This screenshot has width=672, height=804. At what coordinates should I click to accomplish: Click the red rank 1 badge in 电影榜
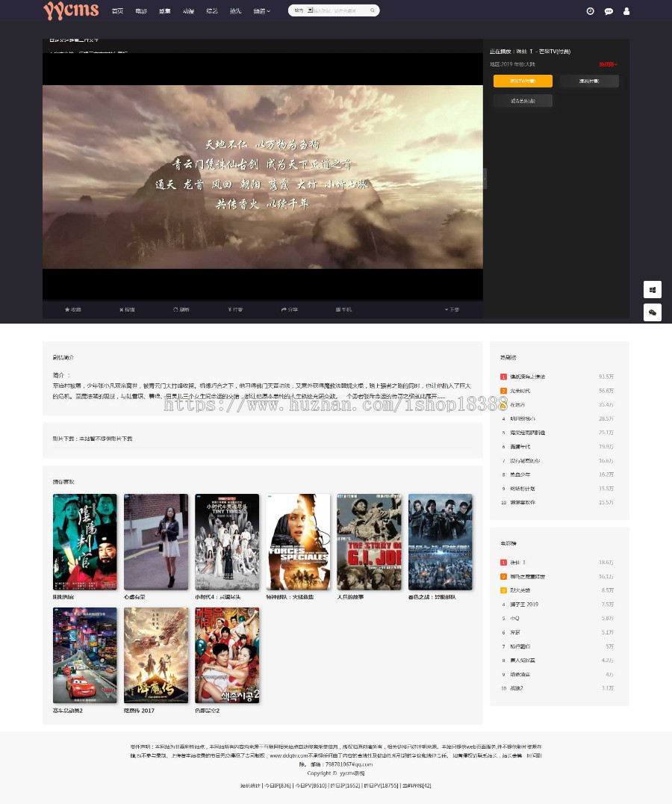[x=503, y=563]
